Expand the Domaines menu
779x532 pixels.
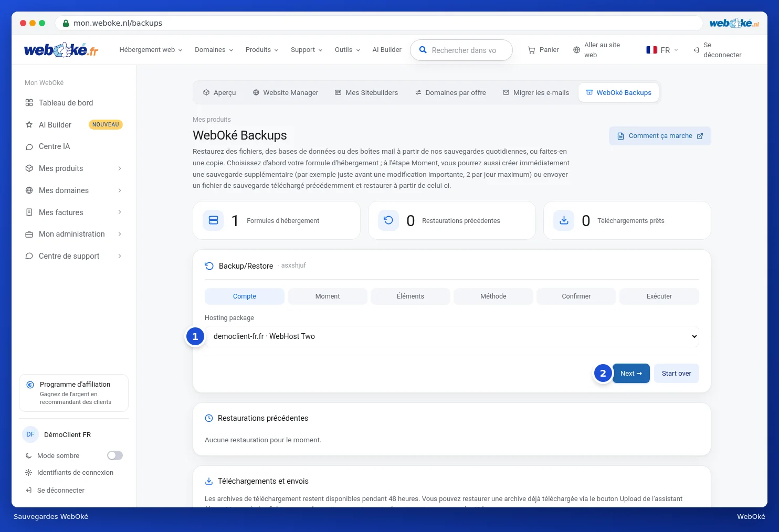214,50
